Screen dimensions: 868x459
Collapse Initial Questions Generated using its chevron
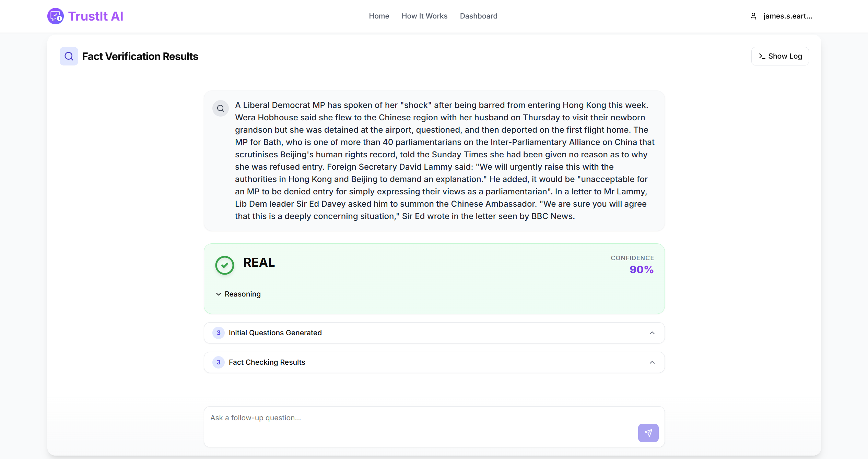(652, 333)
